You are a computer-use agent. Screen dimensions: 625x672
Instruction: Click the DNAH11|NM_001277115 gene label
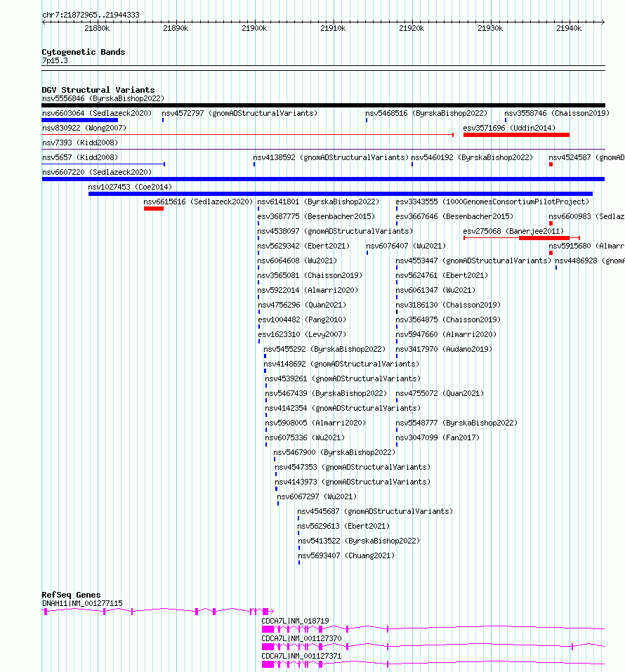pyautogui.click(x=82, y=603)
